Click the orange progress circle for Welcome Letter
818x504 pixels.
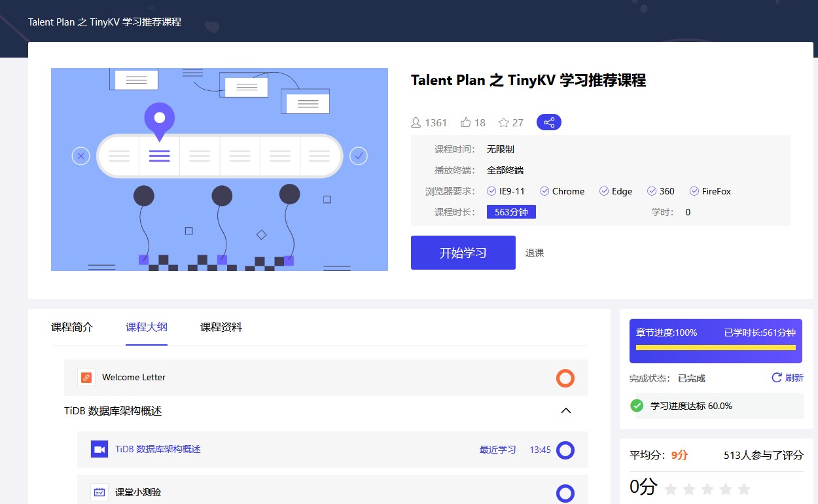565,378
